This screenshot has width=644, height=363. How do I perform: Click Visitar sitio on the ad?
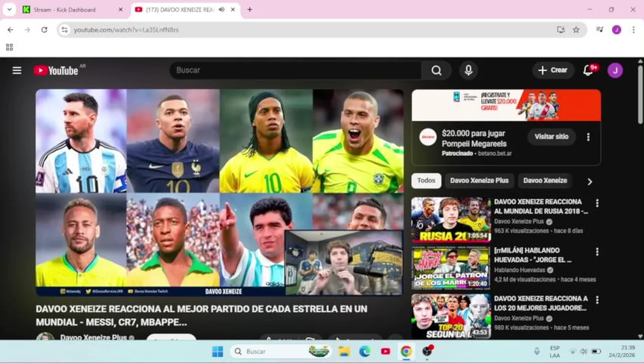pos(551,137)
